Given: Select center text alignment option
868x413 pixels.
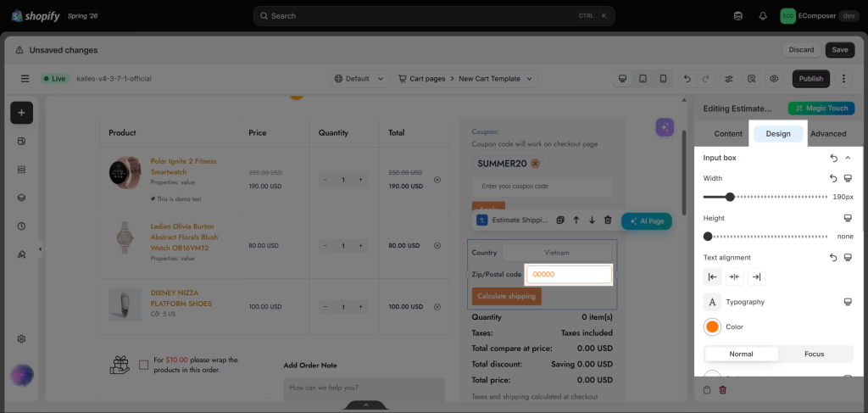Looking at the screenshot, I should [735, 276].
